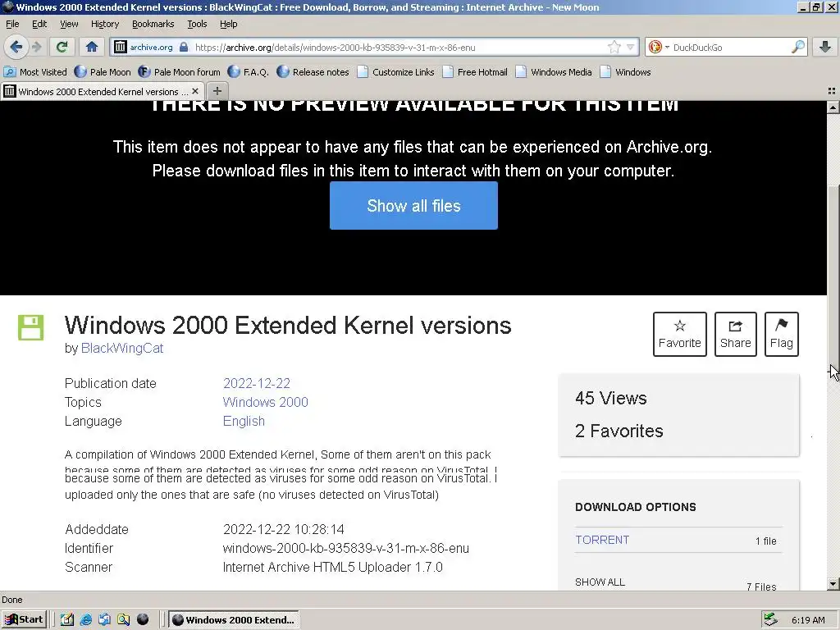Click the Show all files button
Image resolution: width=840 pixels, height=630 pixels.
click(x=413, y=206)
